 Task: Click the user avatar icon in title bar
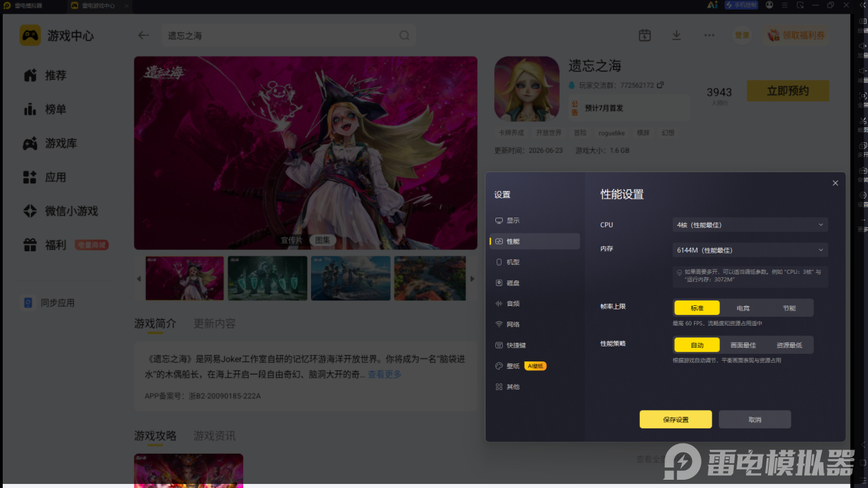[769, 5]
